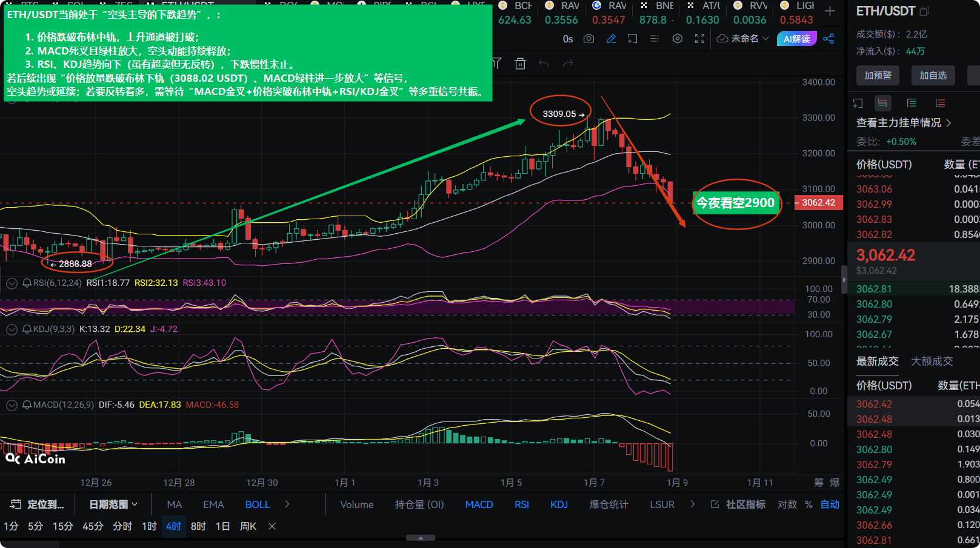Toggle percentage scale with the % control
980x548 pixels.
[808, 504]
